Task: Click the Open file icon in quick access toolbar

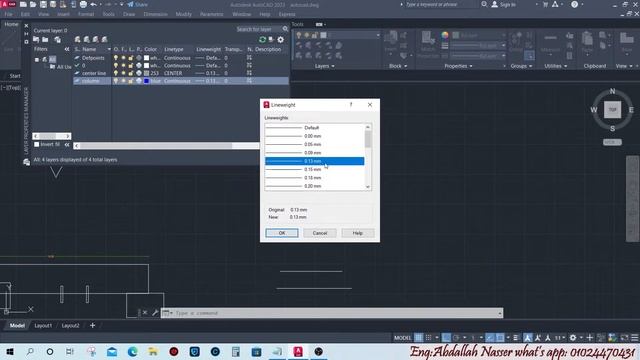Action: coord(33,4)
